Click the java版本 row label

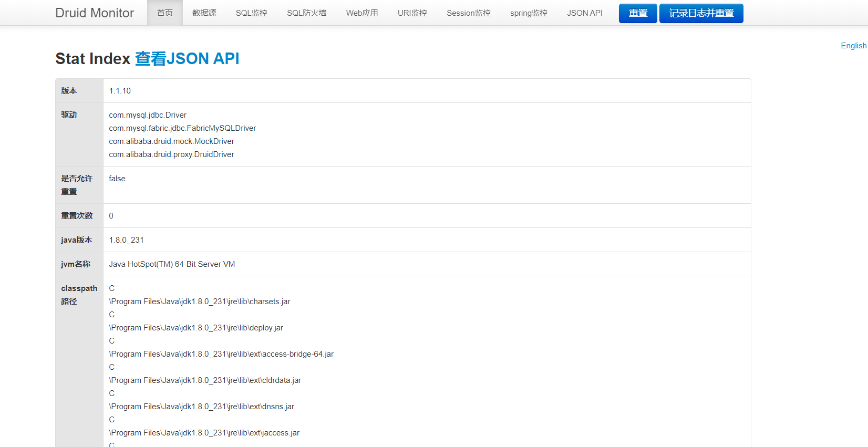[76, 240]
